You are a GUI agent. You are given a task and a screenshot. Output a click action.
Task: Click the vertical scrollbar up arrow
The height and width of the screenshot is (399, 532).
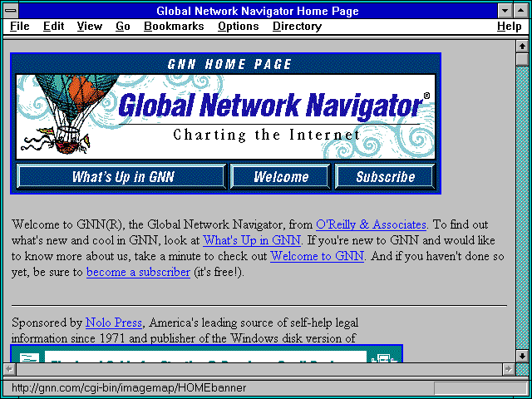coord(521,47)
